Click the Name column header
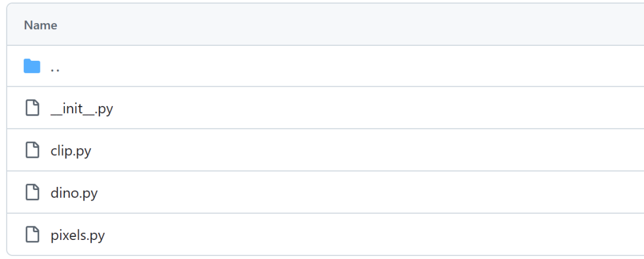644x259 pixels. point(41,25)
